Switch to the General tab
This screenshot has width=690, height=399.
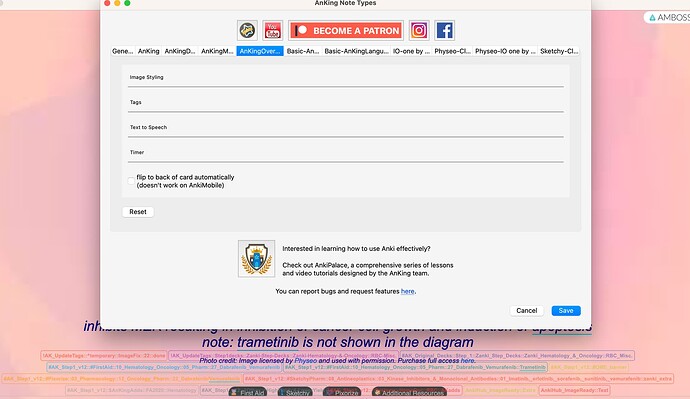point(123,51)
